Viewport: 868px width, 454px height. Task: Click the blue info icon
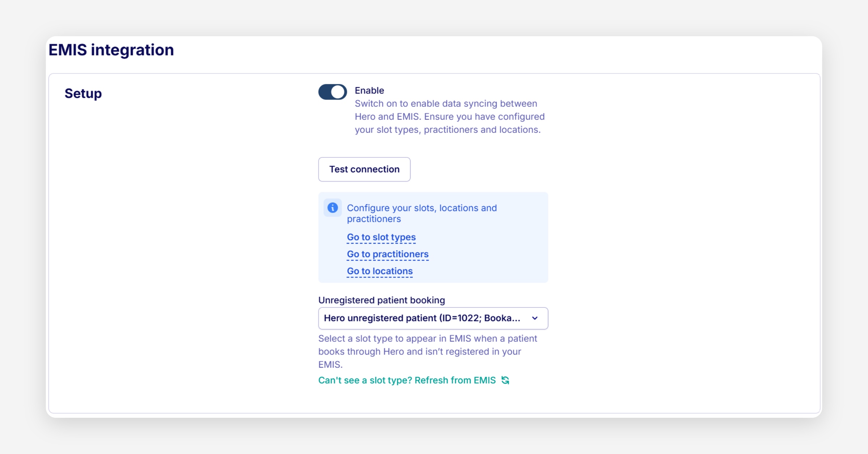[x=332, y=208]
